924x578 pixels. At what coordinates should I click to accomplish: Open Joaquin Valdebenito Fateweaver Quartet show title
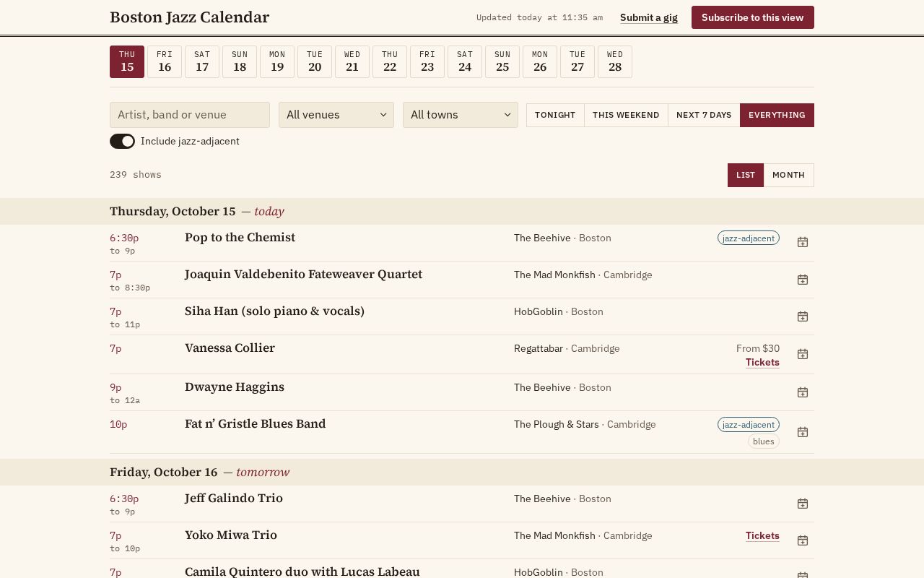[x=303, y=275]
